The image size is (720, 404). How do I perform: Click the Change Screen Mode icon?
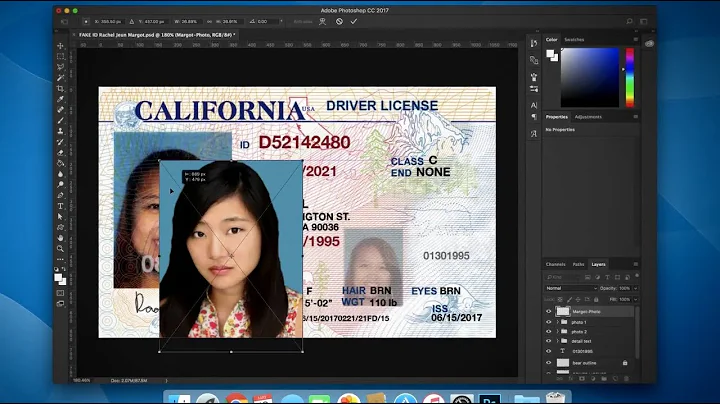coord(60,303)
